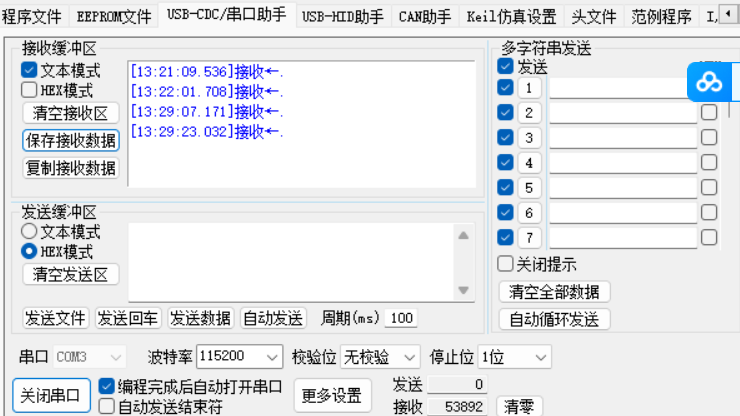Click the 保存接收数据 button

[71, 141]
